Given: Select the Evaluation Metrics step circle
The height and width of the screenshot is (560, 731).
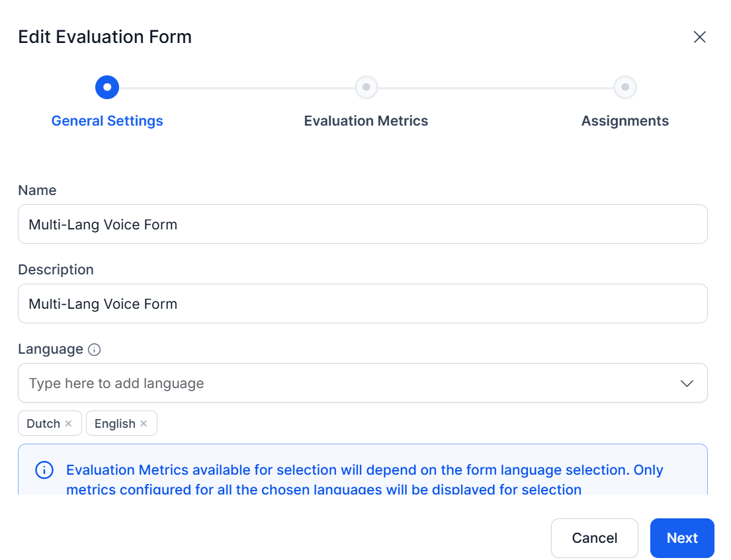Looking at the screenshot, I should pos(366,87).
